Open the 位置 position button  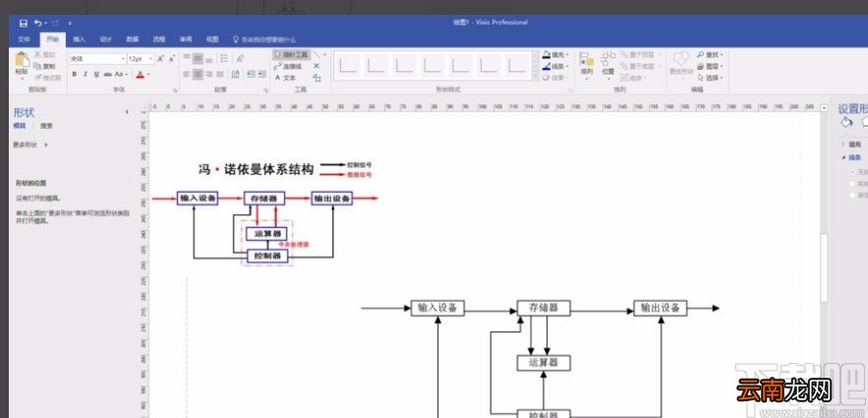[x=608, y=65]
